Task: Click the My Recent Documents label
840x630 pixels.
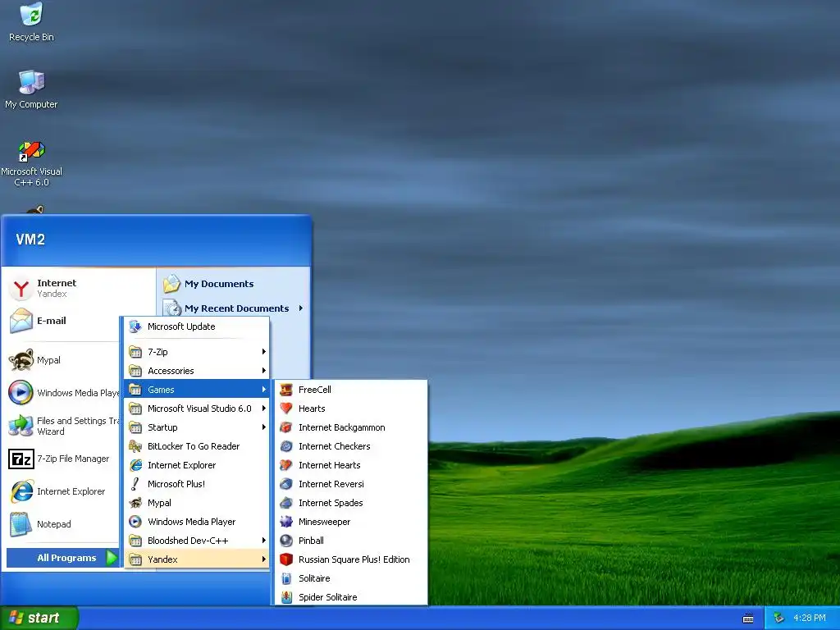Action: [x=236, y=308]
